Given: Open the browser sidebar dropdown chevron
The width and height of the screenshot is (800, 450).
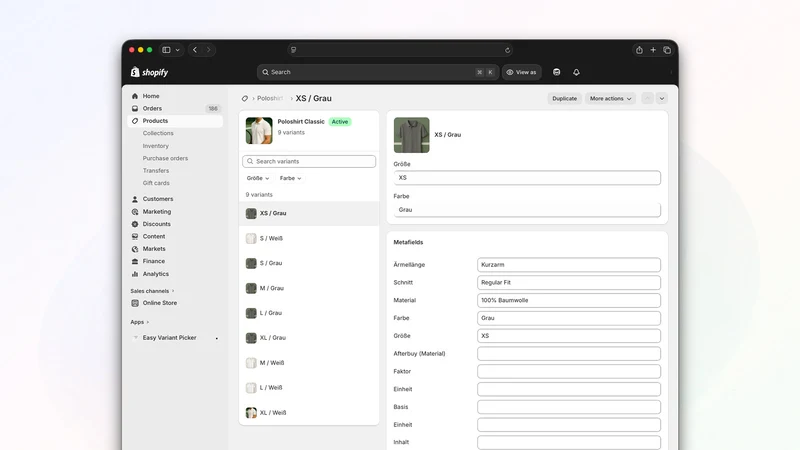Looking at the screenshot, I should click(x=178, y=50).
